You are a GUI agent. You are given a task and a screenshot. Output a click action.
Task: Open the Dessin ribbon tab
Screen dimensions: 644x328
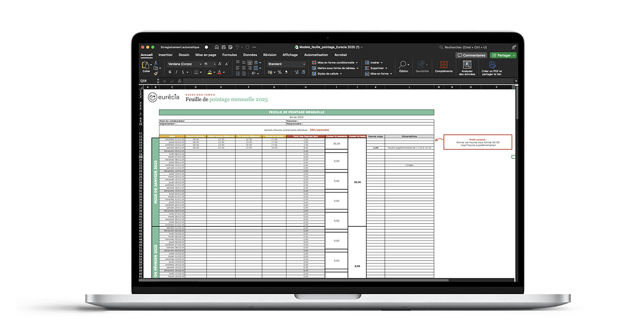point(184,55)
